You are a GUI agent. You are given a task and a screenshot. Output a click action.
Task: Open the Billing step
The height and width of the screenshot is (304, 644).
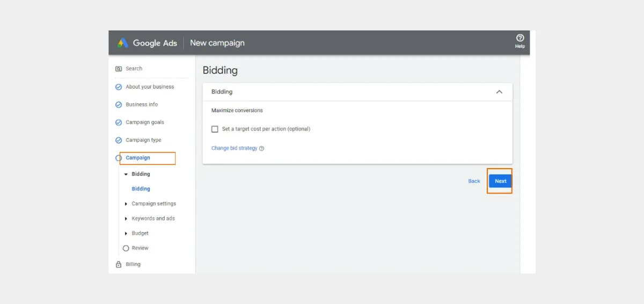[133, 264]
